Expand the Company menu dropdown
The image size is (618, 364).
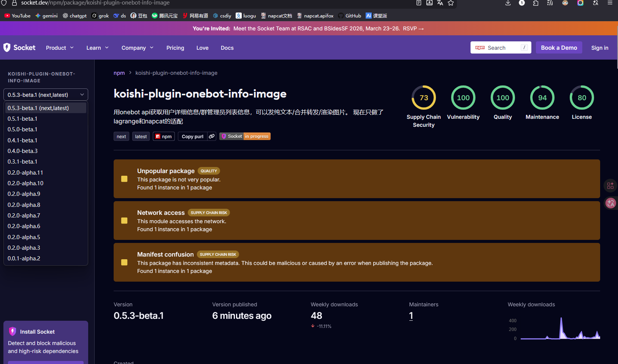pyautogui.click(x=137, y=48)
